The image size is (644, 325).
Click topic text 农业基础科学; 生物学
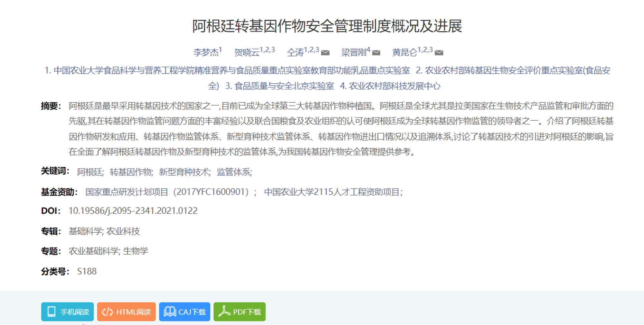(x=108, y=251)
